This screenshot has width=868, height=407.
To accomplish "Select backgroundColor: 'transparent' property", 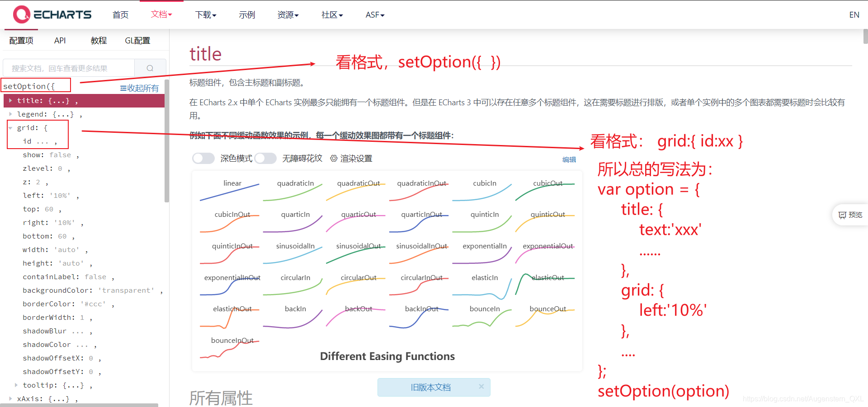I will 93,290.
